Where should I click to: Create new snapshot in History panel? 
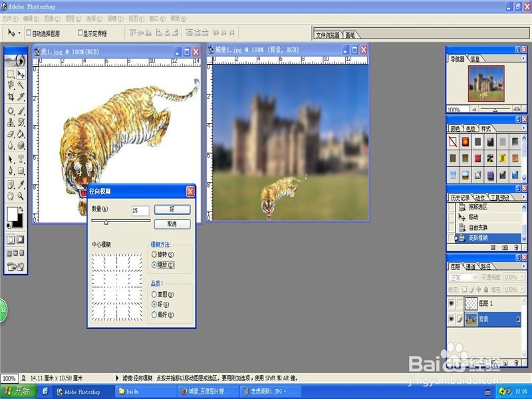(505, 247)
